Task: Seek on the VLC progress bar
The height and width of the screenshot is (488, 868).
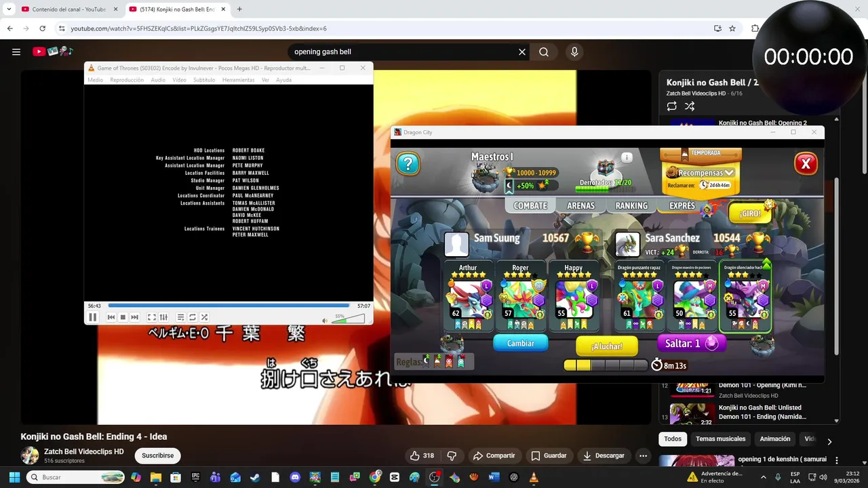Action: pos(229,306)
